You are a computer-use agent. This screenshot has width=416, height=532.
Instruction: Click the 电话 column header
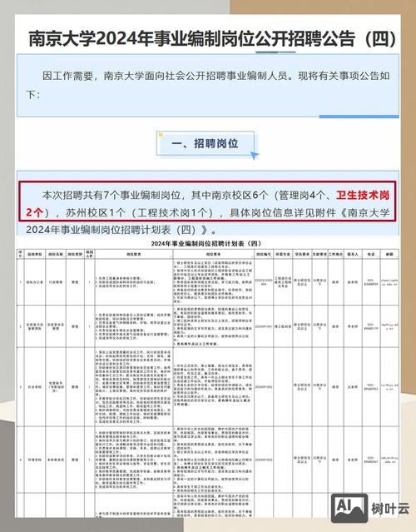point(371,254)
